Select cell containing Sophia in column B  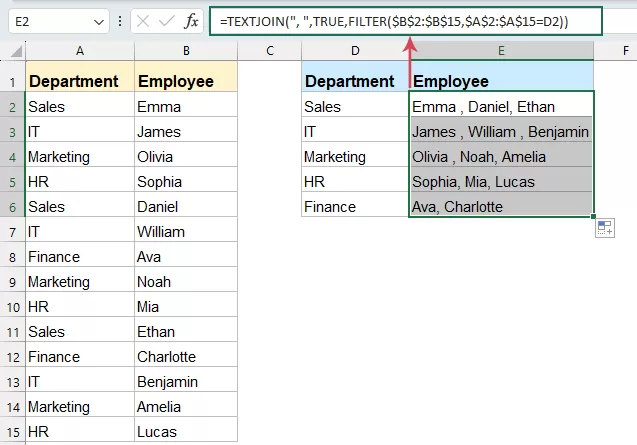pyautogui.click(x=186, y=179)
